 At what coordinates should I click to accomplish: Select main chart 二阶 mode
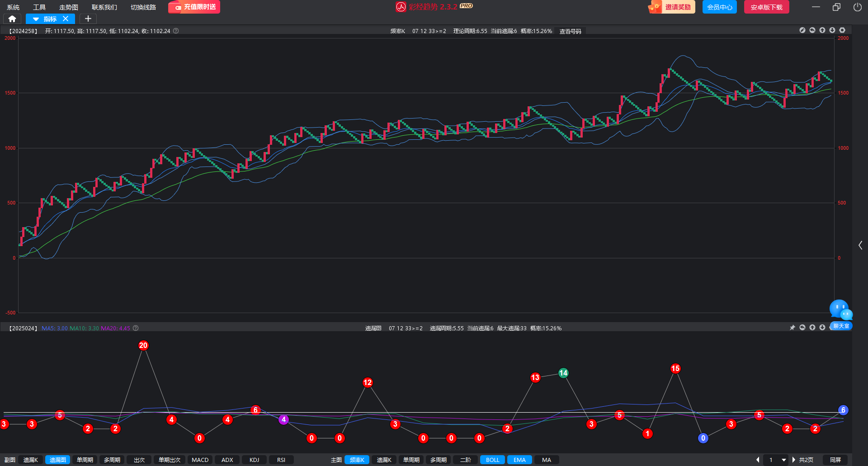[x=466, y=460]
